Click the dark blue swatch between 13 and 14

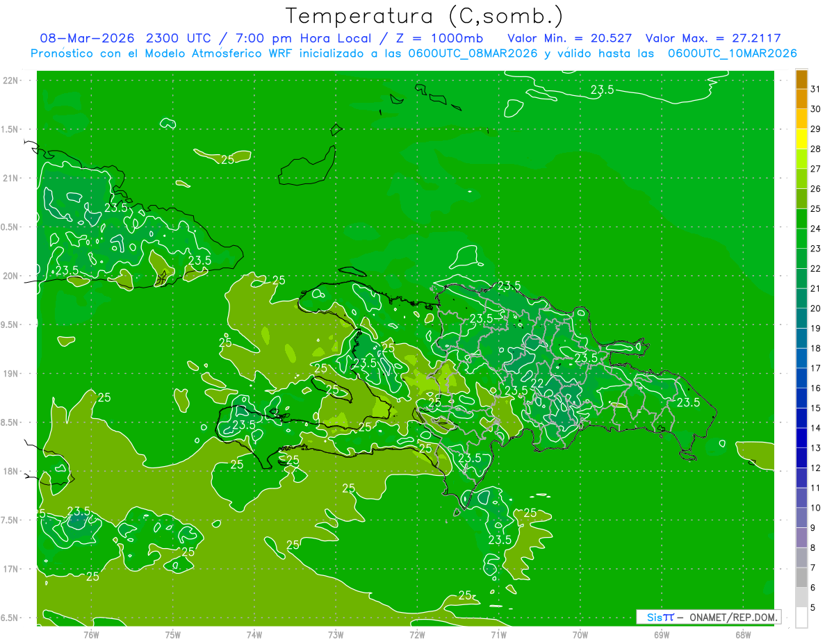coord(801,438)
